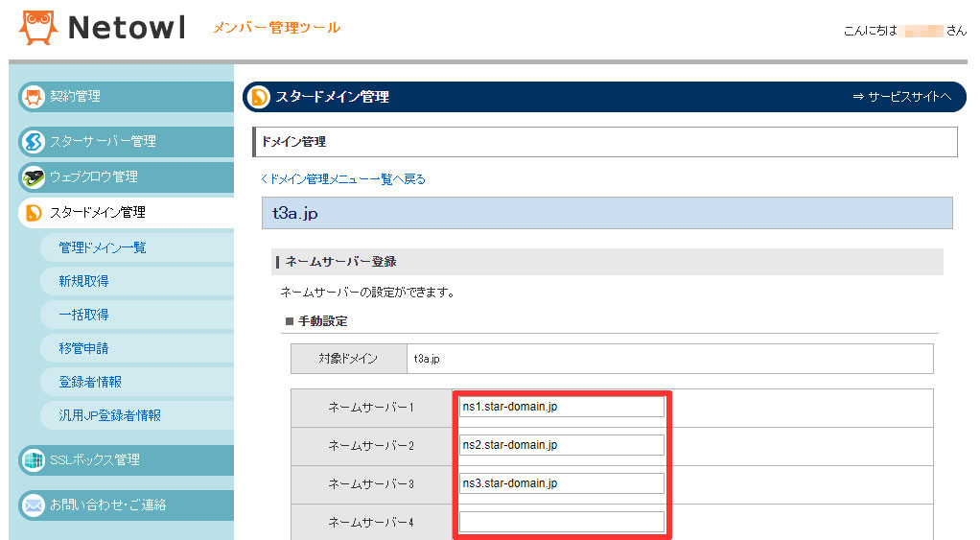Click the ネームサーバー4 label cell

(371, 523)
